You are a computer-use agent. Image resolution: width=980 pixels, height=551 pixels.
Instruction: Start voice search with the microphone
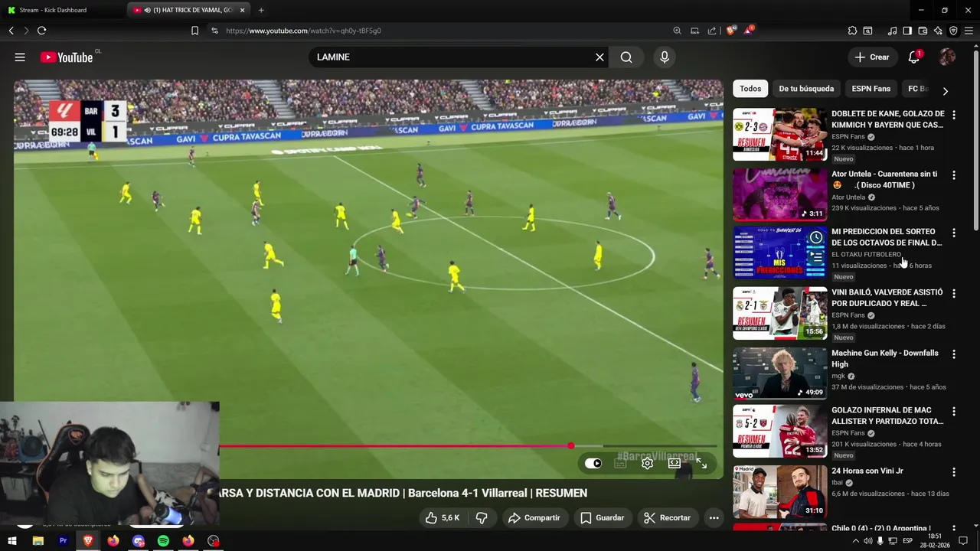click(x=664, y=57)
